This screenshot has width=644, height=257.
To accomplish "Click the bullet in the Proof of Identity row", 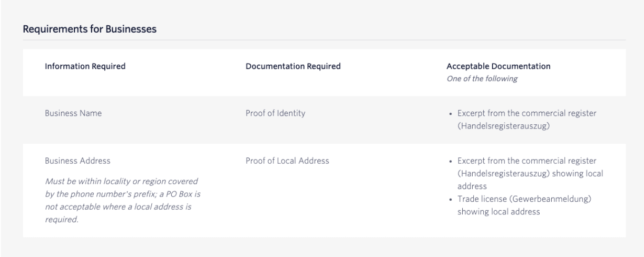I will [448, 114].
